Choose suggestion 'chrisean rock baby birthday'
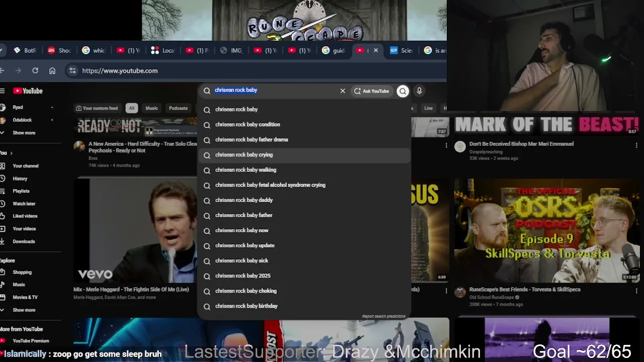 click(305, 306)
